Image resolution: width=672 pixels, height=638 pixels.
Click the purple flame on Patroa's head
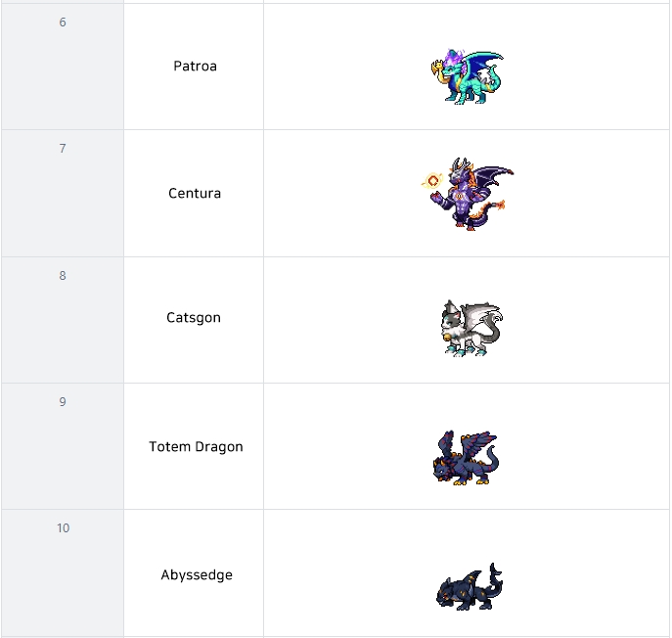coord(454,57)
